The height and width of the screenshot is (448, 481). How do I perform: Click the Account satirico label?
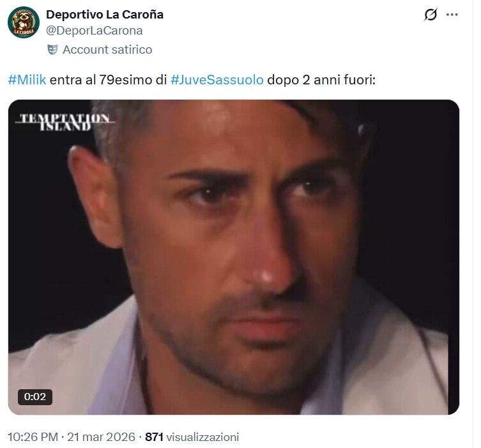pyautogui.click(x=107, y=50)
